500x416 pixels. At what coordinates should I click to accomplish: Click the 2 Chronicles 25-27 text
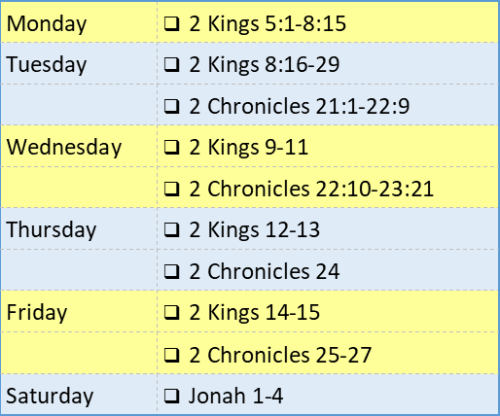coord(280,355)
